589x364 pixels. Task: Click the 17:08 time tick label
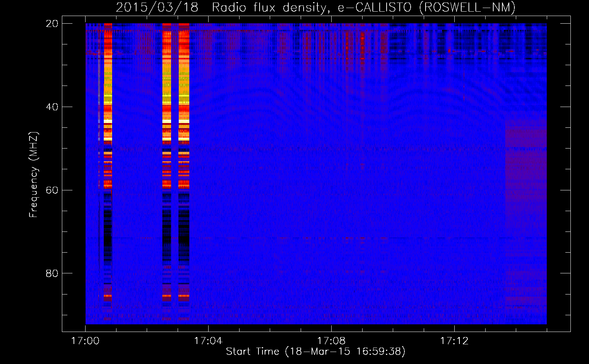pos(331,341)
